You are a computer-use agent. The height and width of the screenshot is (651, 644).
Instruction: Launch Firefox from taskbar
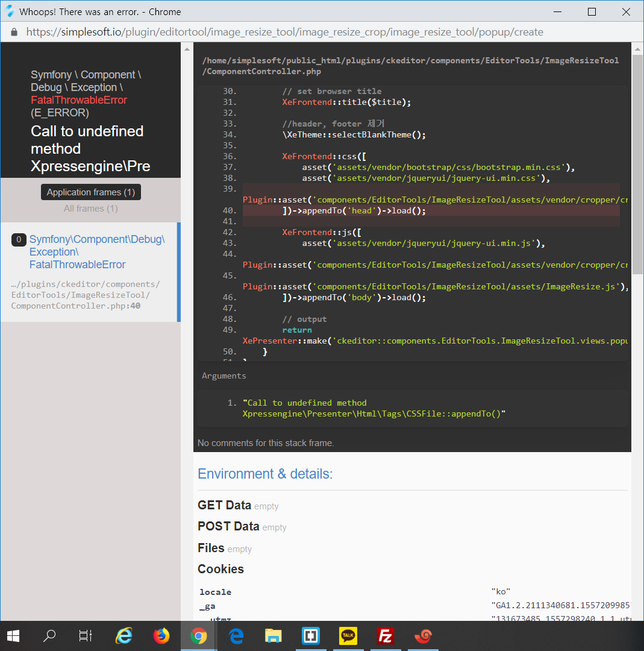click(x=161, y=636)
